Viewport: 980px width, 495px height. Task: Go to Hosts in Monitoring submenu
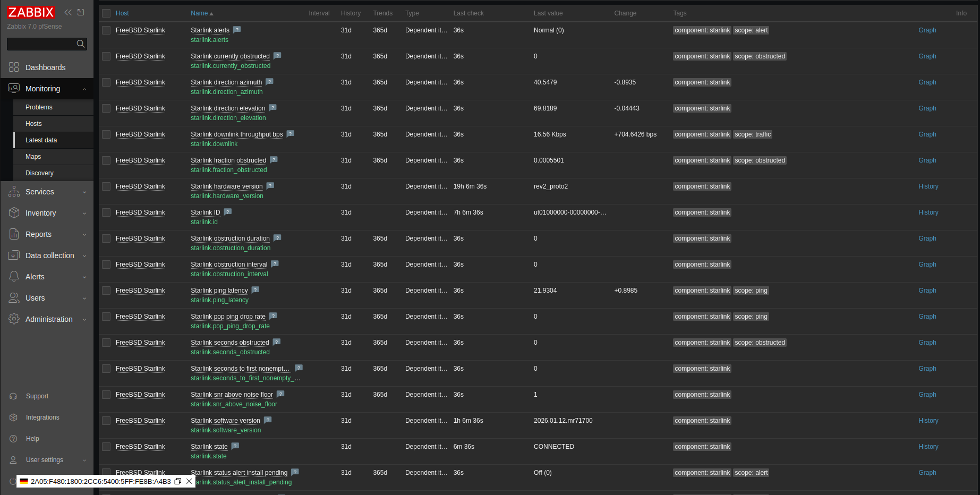[x=33, y=124]
